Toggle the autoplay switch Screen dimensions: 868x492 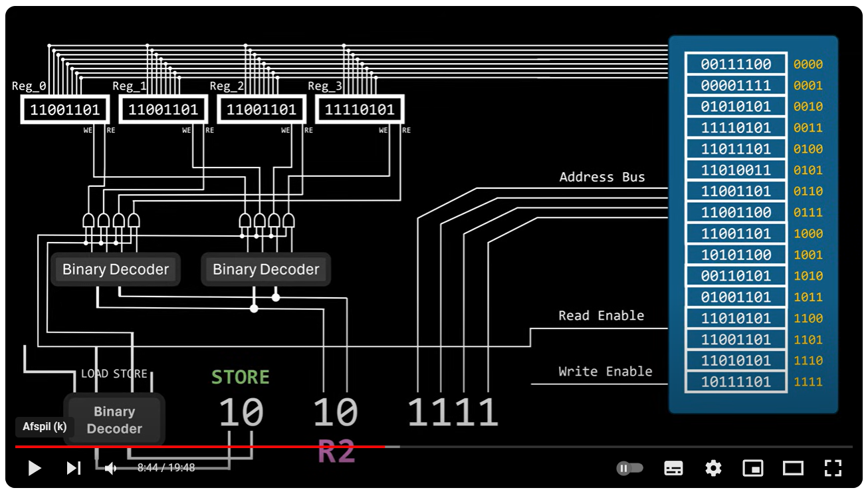[630, 468]
